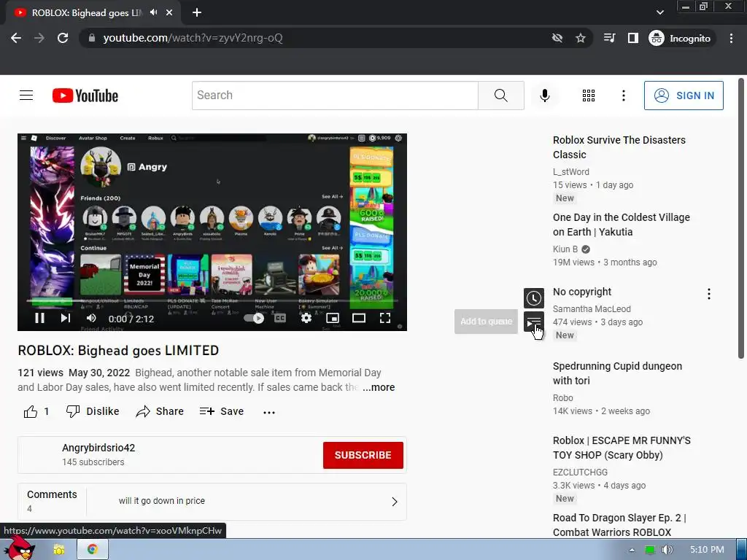
Task: Open the media control icon in toolbar
Action: coord(609,38)
